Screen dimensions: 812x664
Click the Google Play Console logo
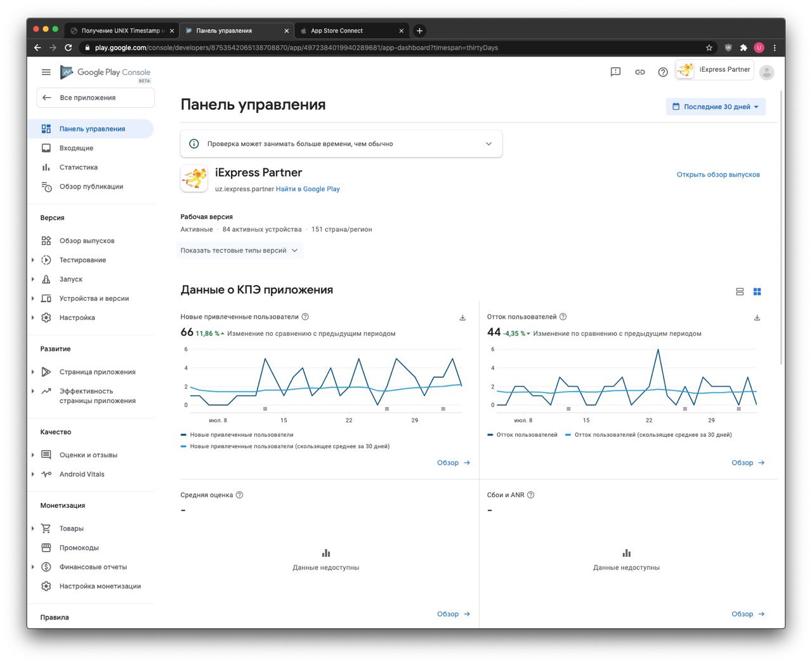click(x=105, y=73)
